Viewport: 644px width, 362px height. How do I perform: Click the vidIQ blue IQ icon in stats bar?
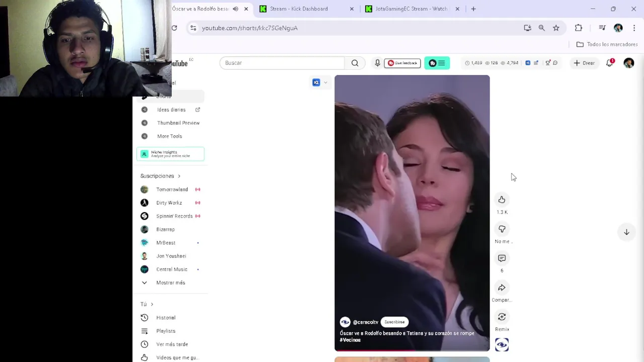pos(528,63)
